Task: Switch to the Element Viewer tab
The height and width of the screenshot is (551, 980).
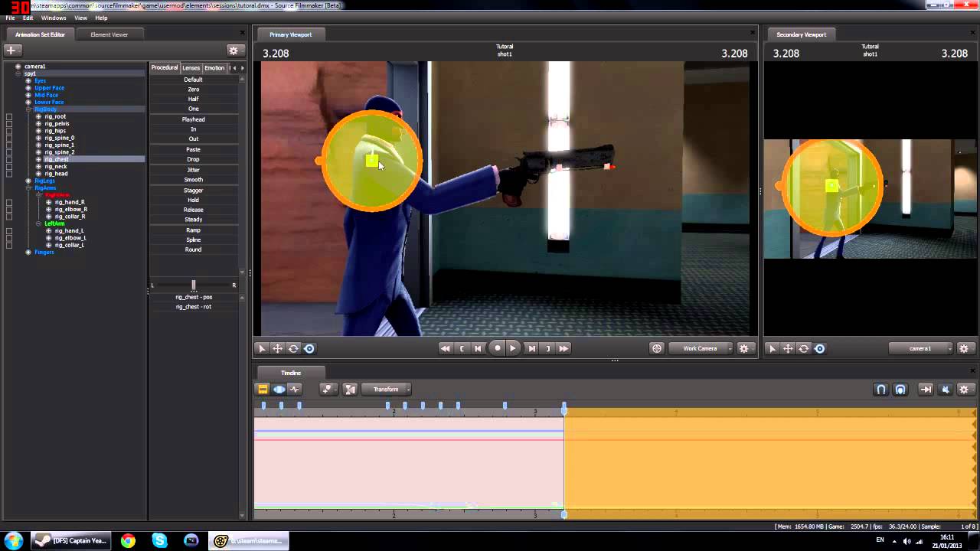Action: (x=109, y=34)
